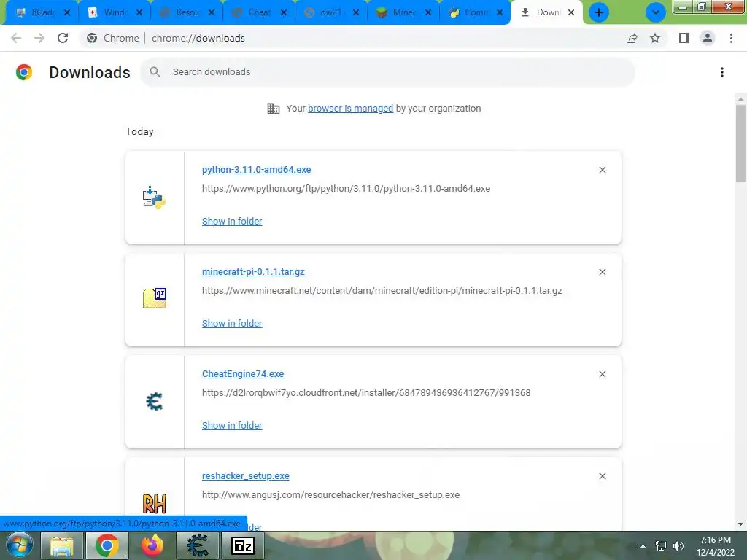Image resolution: width=747 pixels, height=560 pixels.
Task: Remove minecraft-pi-0.1.1.tar.gz from the list
Action: [602, 272]
